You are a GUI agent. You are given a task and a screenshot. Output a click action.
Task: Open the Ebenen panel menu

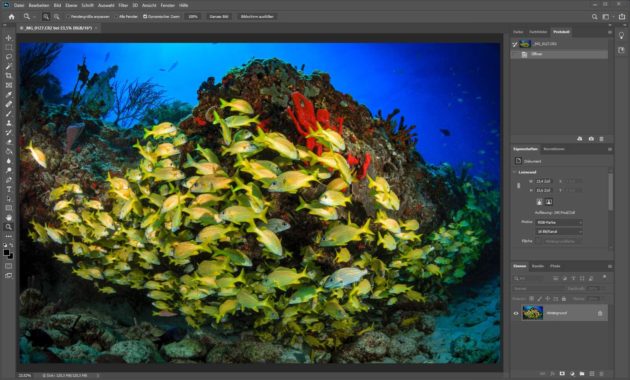tap(610, 266)
